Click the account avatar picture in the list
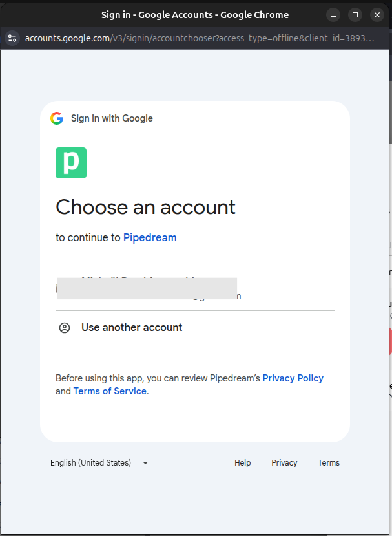Screen dimensions: 392x536 pyautogui.click(x=57, y=288)
